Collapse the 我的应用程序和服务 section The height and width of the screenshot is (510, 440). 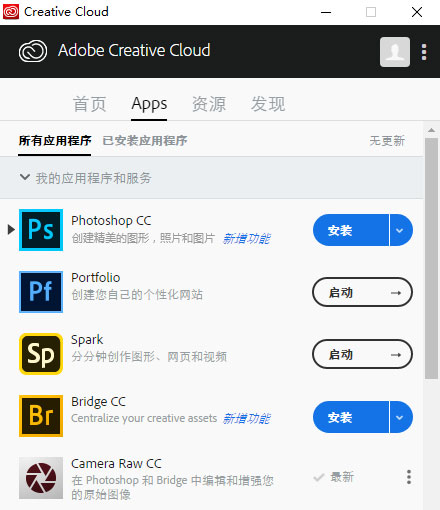[25, 177]
